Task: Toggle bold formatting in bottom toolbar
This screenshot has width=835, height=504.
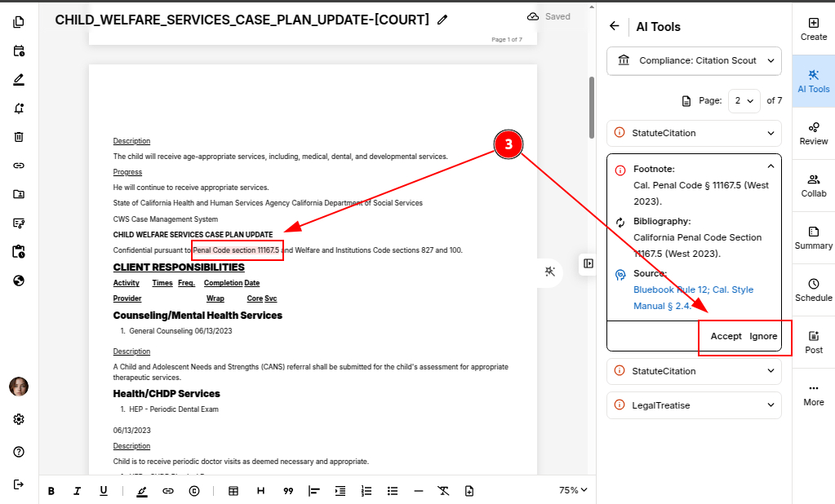Action: (51, 491)
